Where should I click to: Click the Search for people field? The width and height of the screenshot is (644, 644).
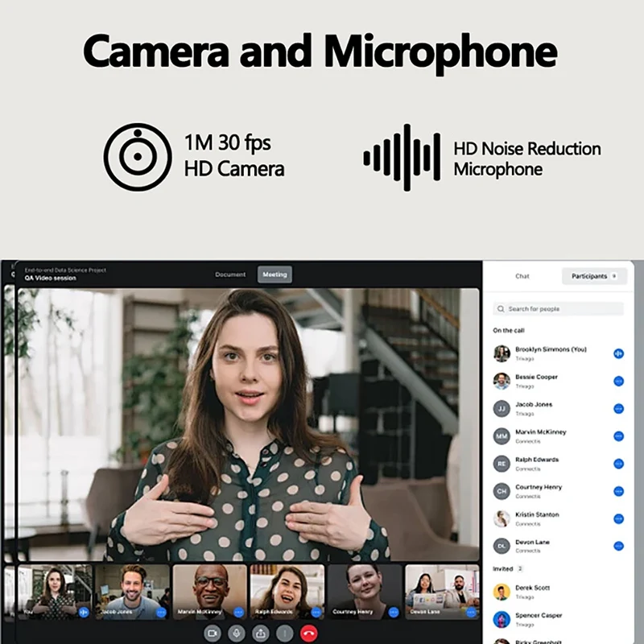tap(559, 309)
